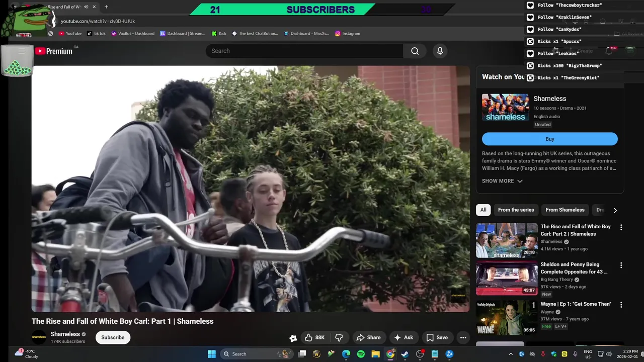The height and width of the screenshot is (362, 644).
Task: Open the VoxBot Dashboard bookmark
Action: click(x=133, y=34)
